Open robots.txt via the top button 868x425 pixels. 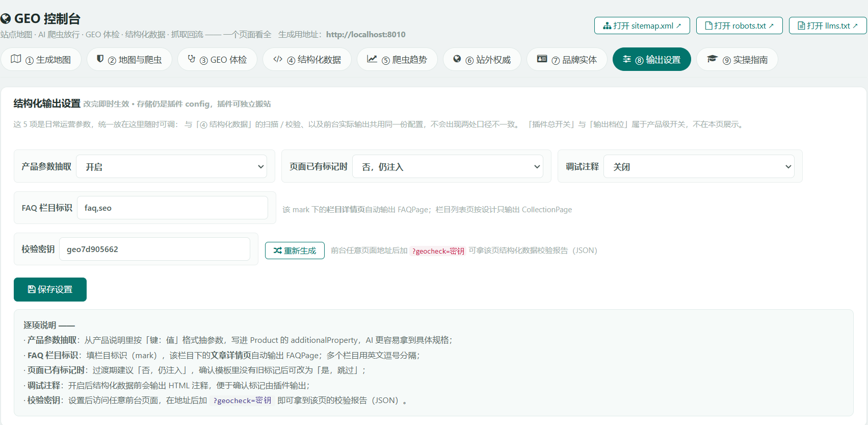pos(740,26)
